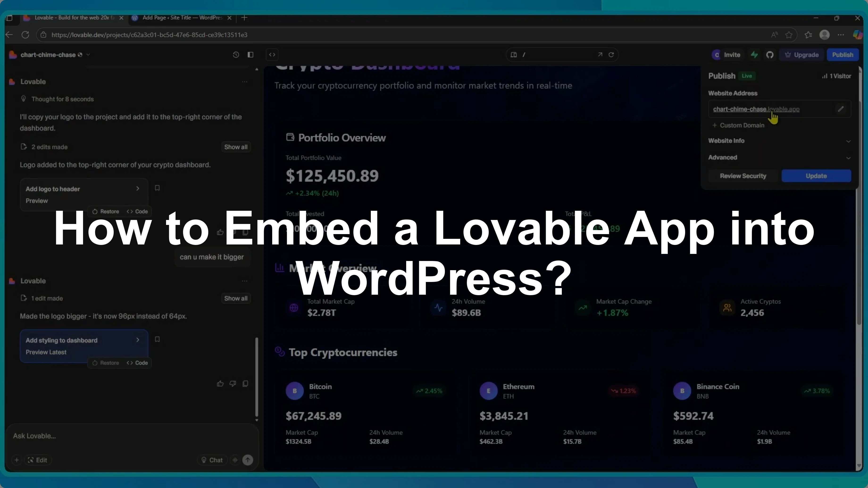The width and height of the screenshot is (868, 488).
Task: Add page to browser favorites star
Action: click(789, 35)
